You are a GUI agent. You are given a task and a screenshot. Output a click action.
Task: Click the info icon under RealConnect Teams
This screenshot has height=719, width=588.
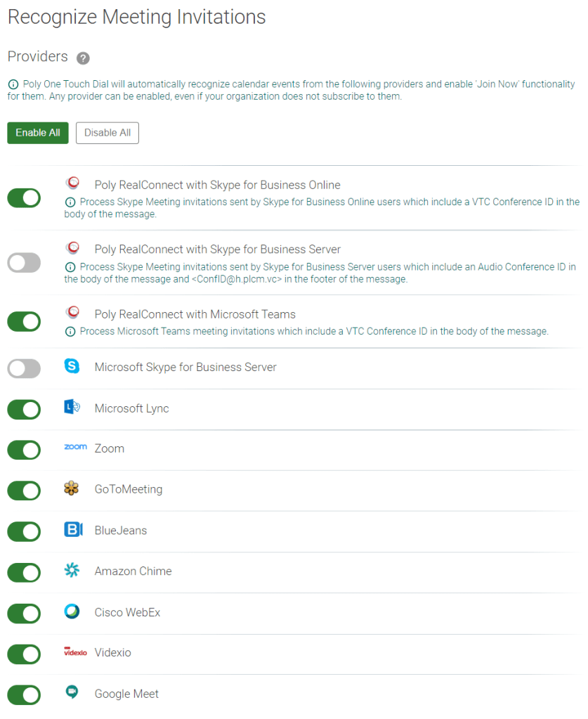(x=70, y=332)
